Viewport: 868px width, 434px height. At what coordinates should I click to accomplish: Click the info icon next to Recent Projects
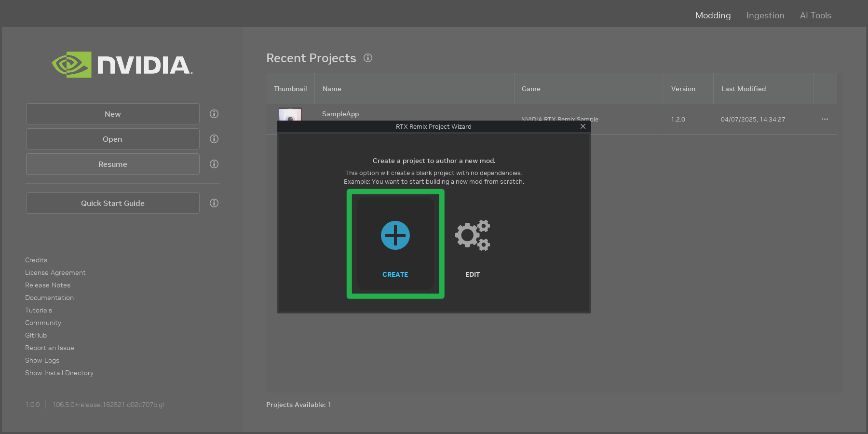tap(368, 58)
